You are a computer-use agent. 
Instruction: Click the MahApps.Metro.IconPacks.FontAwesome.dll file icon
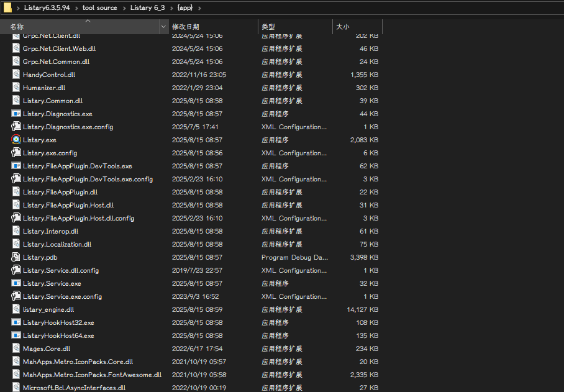click(16, 375)
